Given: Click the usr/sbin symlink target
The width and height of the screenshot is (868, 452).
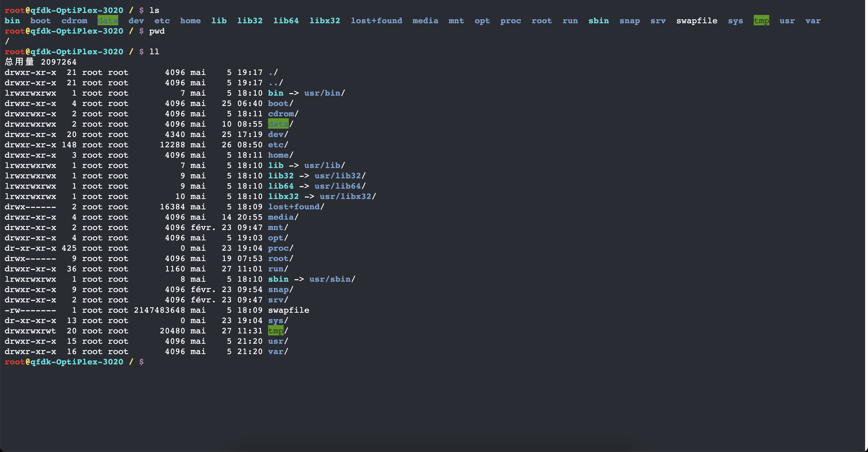Looking at the screenshot, I should pyautogui.click(x=330, y=279).
